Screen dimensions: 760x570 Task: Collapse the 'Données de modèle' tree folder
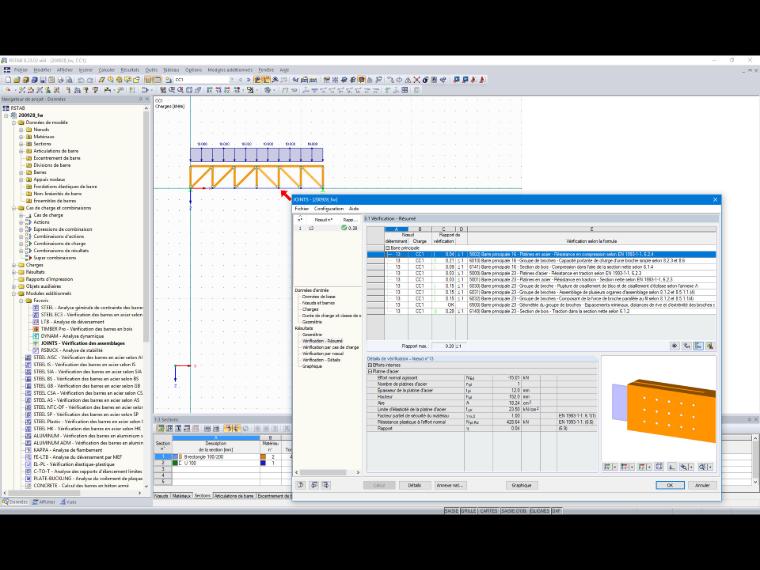point(14,123)
